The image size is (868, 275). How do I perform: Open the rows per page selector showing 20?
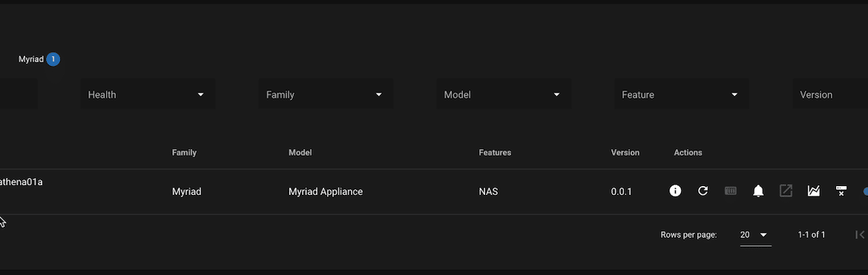coord(755,235)
